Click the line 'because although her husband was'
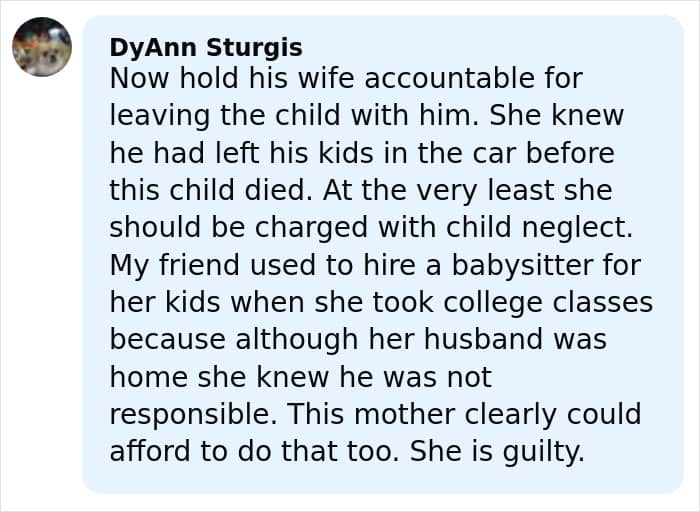700x512 pixels. [x=358, y=339]
